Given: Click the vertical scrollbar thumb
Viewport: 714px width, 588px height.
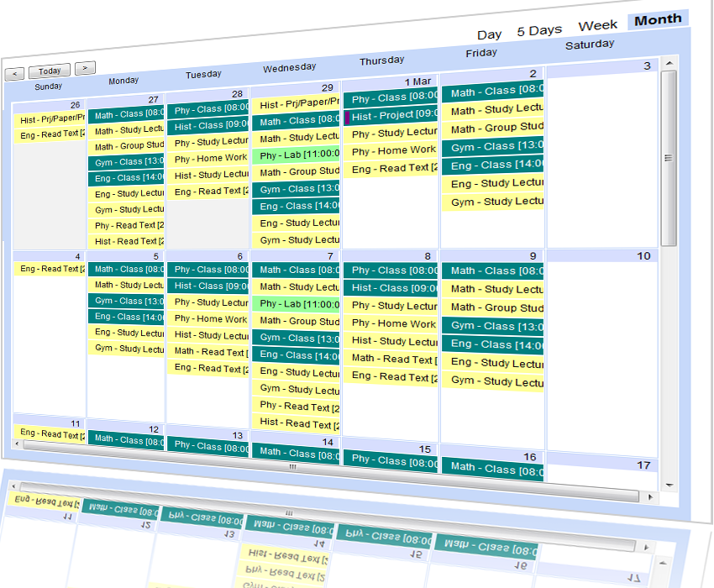Looking at the screenshot, I should pos(669,158).
